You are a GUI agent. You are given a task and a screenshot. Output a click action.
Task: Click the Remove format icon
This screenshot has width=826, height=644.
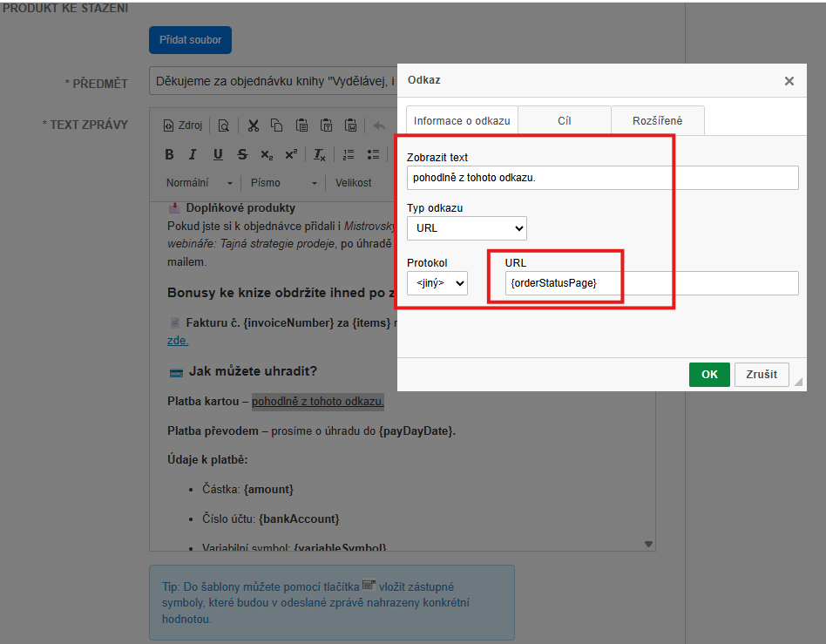click(x=319, y=154)
